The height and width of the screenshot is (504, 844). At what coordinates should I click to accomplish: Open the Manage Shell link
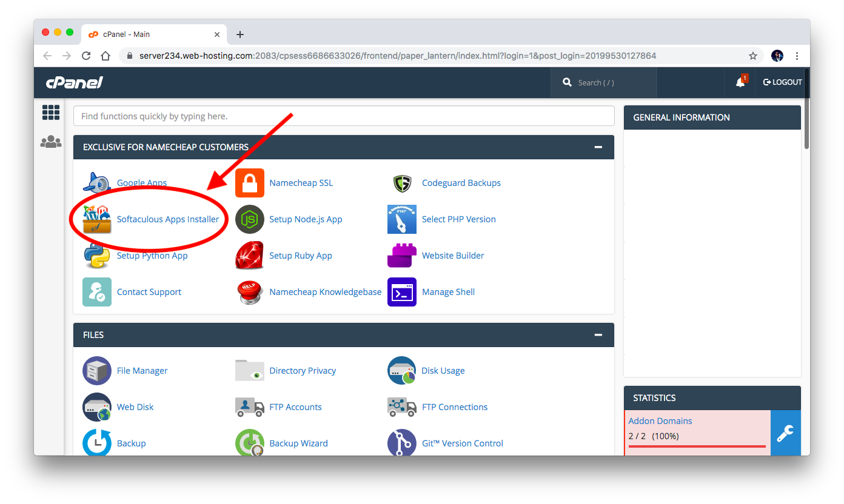[x=449, y=292]
